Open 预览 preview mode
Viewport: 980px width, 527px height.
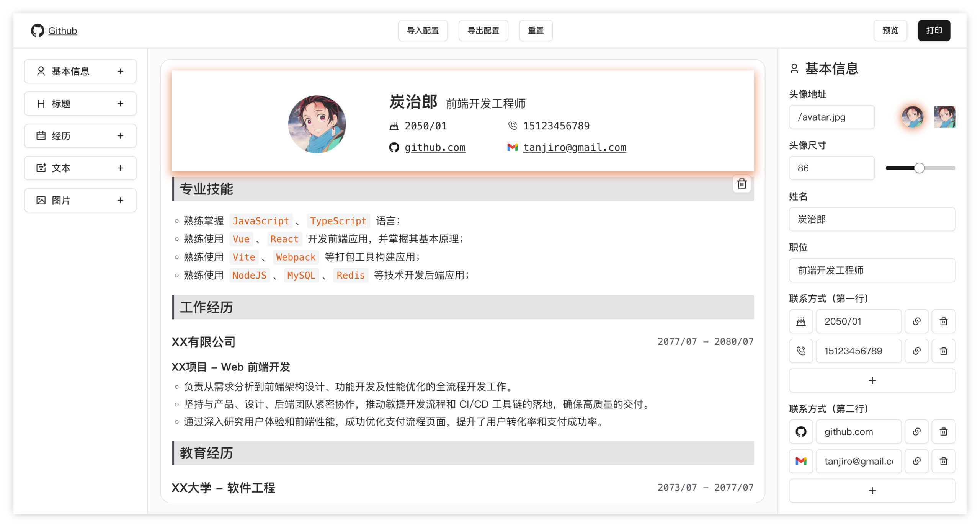point(890,31)
